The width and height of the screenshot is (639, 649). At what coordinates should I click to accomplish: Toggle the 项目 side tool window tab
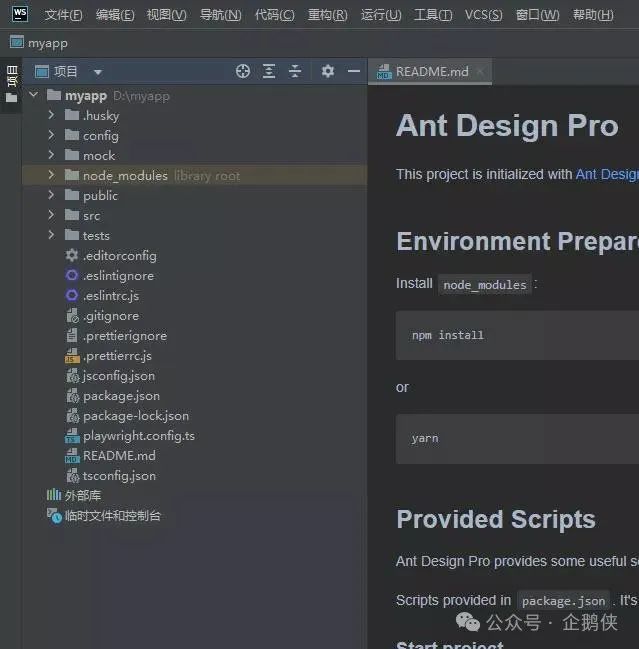[x=12, y=84]
